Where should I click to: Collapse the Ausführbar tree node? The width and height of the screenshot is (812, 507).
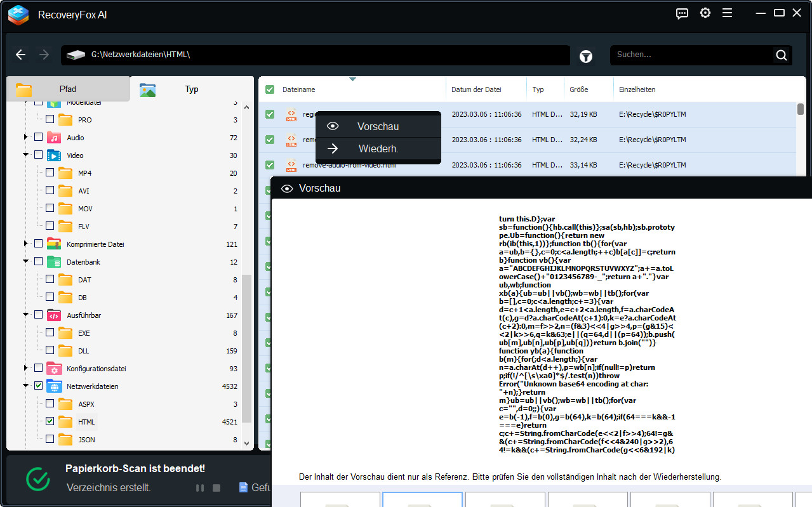point(26,315)
